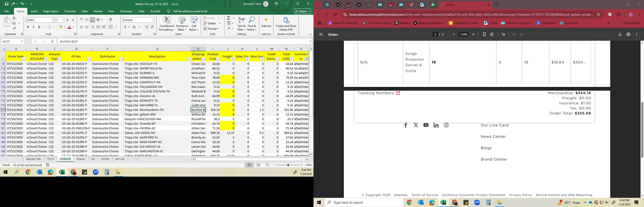
Task: Click the PDF download icon
Action: [x=620, y=34]
